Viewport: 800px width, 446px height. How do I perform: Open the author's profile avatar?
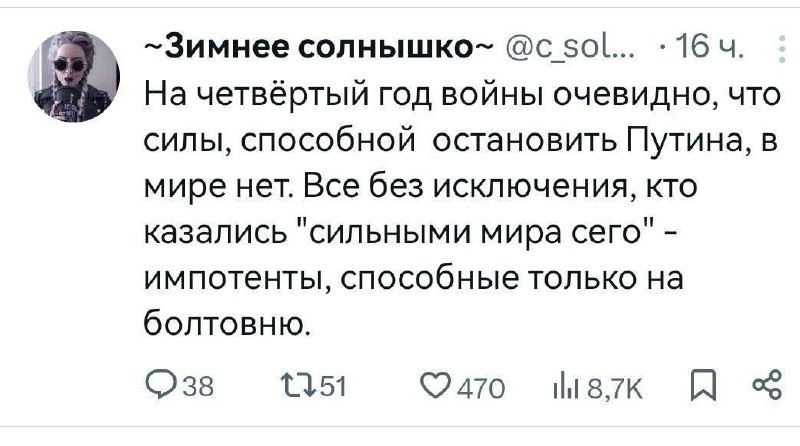pos(71,73)
